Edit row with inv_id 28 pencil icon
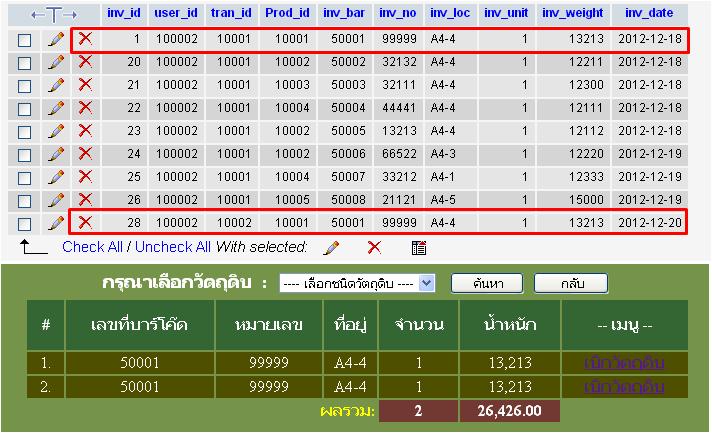The height and width of the screenshot is (433, 712). pos(56,223)
